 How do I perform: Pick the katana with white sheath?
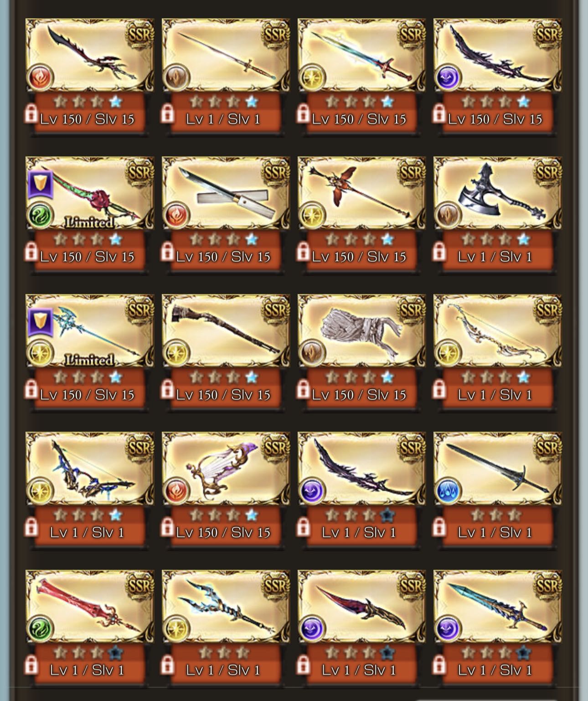[226, 193]
